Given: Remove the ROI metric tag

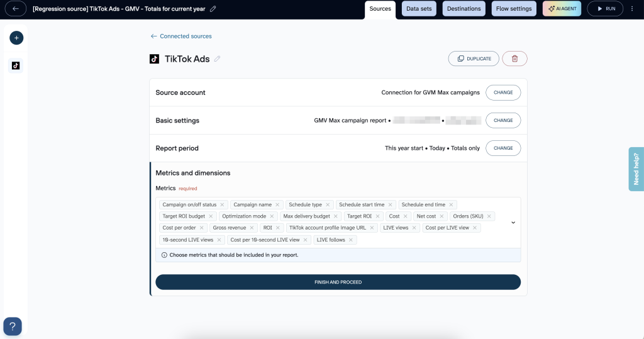Looking at the screenshot, I should pyautogui.click(x=279, y=228).
